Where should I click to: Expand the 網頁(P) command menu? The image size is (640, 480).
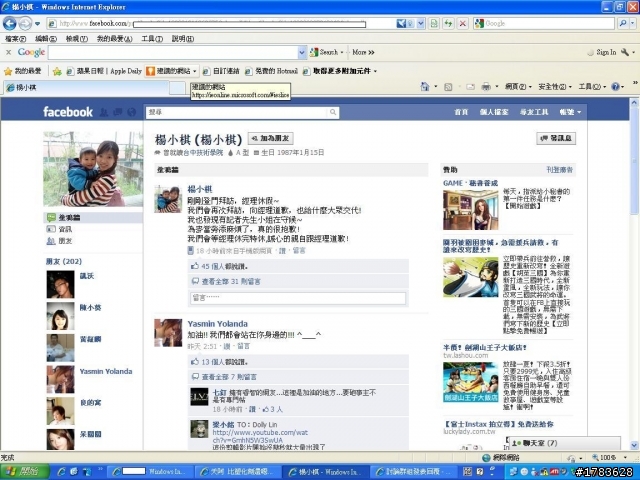pos(518,87)
